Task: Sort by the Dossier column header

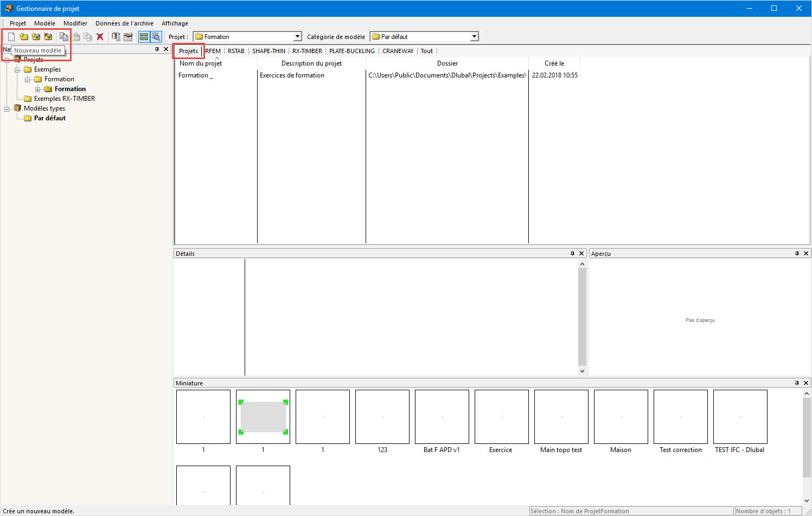Action: click(x=447, y=63)
